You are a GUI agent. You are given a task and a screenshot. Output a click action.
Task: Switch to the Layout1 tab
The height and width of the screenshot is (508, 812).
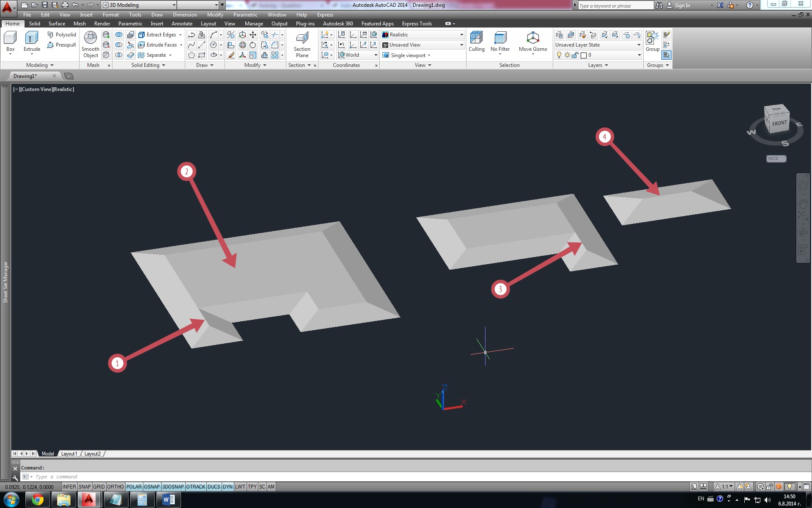(69, 454)
